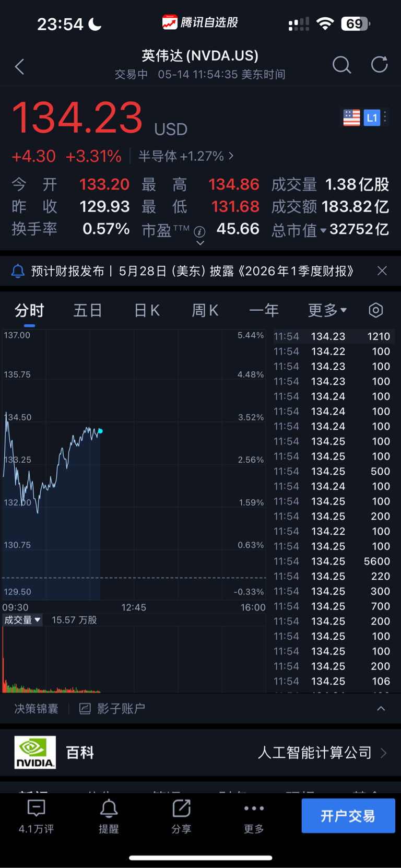Open the 影子账户 shadow account icon
The image size is (401, 868).
click(85, 709)
